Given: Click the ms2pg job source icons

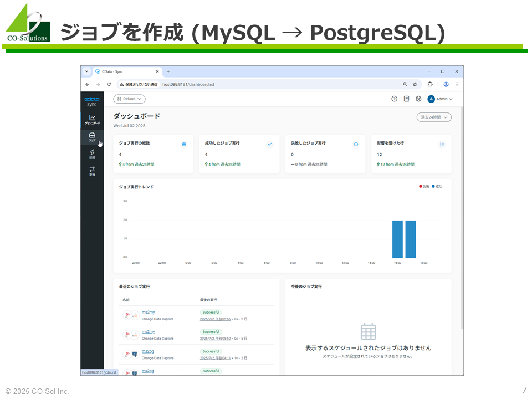Looking at the screenshot, I should click(131, 355).
